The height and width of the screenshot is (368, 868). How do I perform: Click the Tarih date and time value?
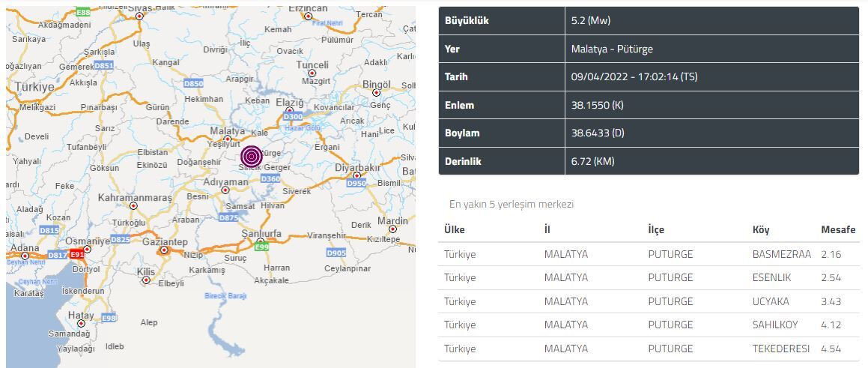(x=634, y=77)
